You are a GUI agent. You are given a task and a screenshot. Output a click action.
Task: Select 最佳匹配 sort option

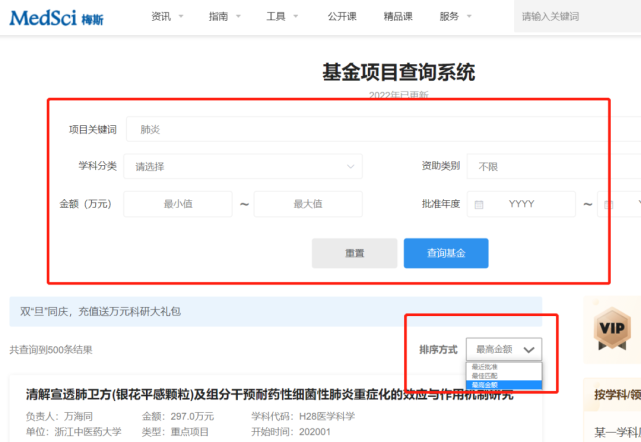[x=504, y=376]
